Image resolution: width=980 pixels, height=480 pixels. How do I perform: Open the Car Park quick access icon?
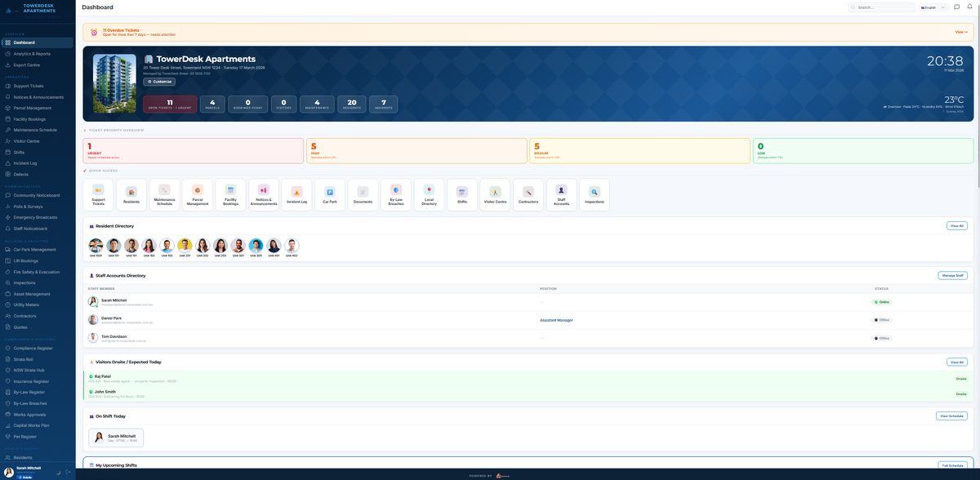pyautogui.click(x=327, y=193)
